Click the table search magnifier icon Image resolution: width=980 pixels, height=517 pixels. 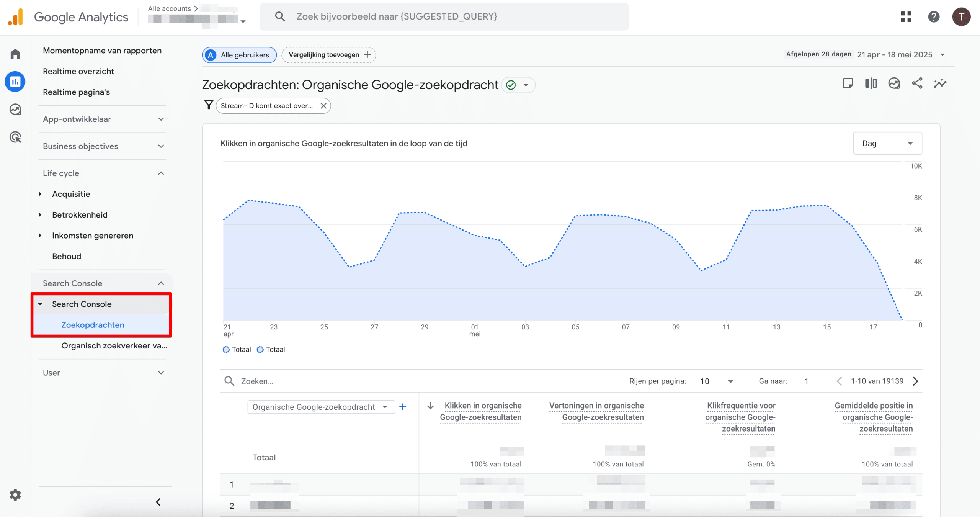click(x=229, y=381)
